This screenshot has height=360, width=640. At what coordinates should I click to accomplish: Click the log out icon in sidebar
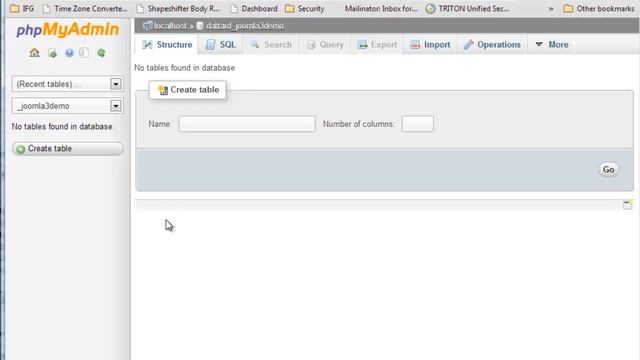pos(52,53)
